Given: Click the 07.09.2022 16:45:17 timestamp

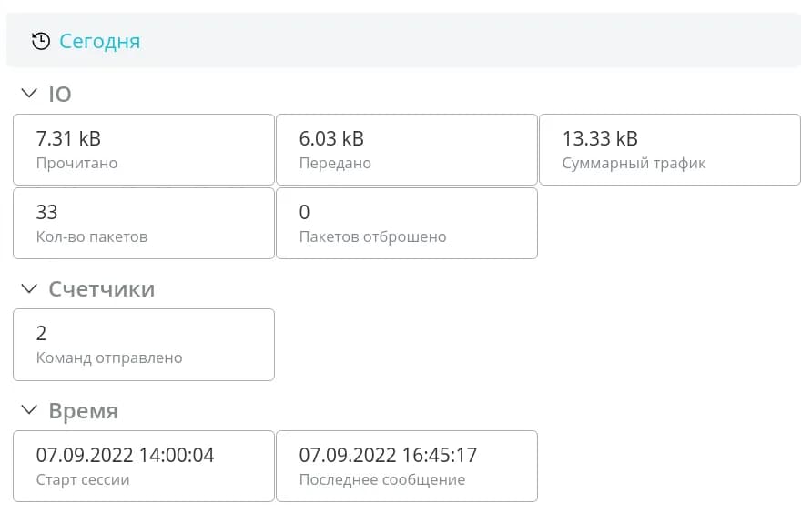Looking at the screenshot, I should [x=388, y=455].
